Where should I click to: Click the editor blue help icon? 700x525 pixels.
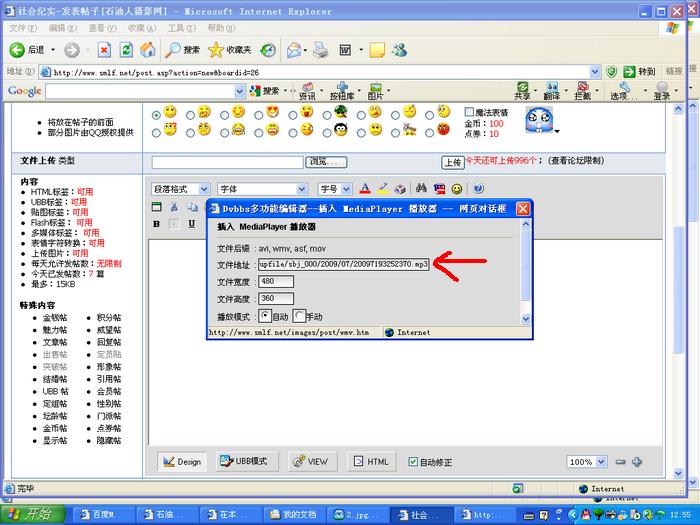tap(478, 189)
